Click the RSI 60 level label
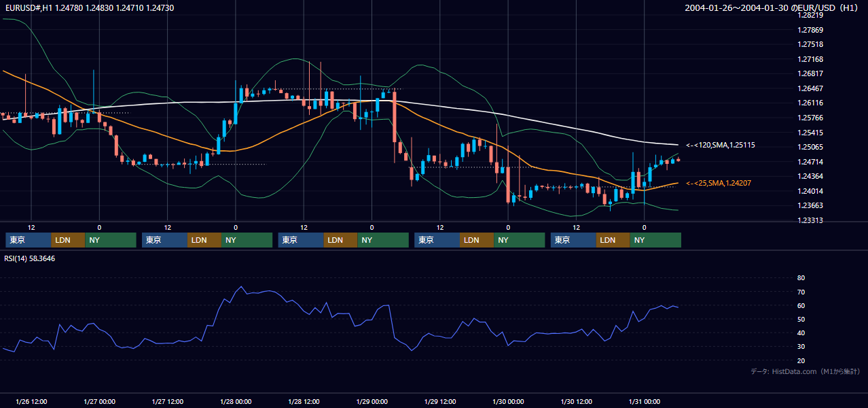868x408 pixels. click(801, 305)
